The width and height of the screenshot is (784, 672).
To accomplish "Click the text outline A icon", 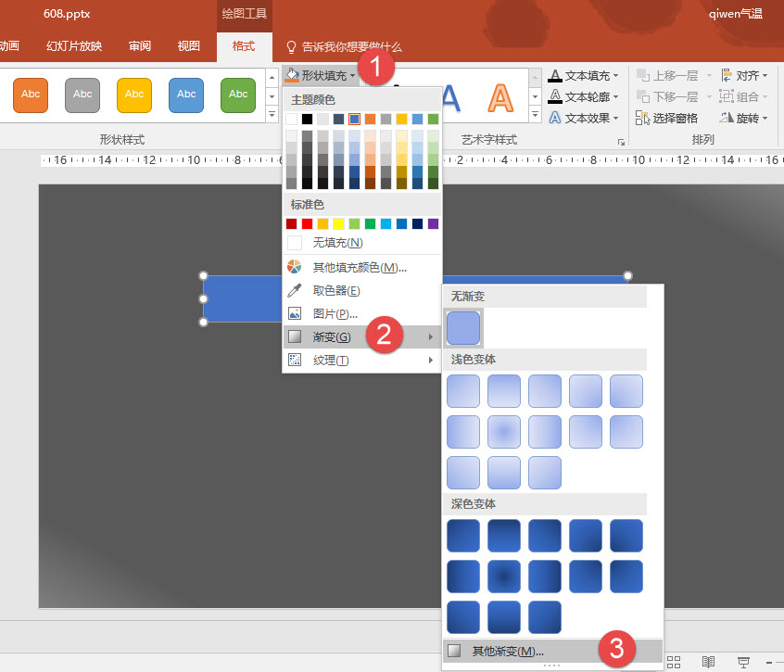I will 554,96.
